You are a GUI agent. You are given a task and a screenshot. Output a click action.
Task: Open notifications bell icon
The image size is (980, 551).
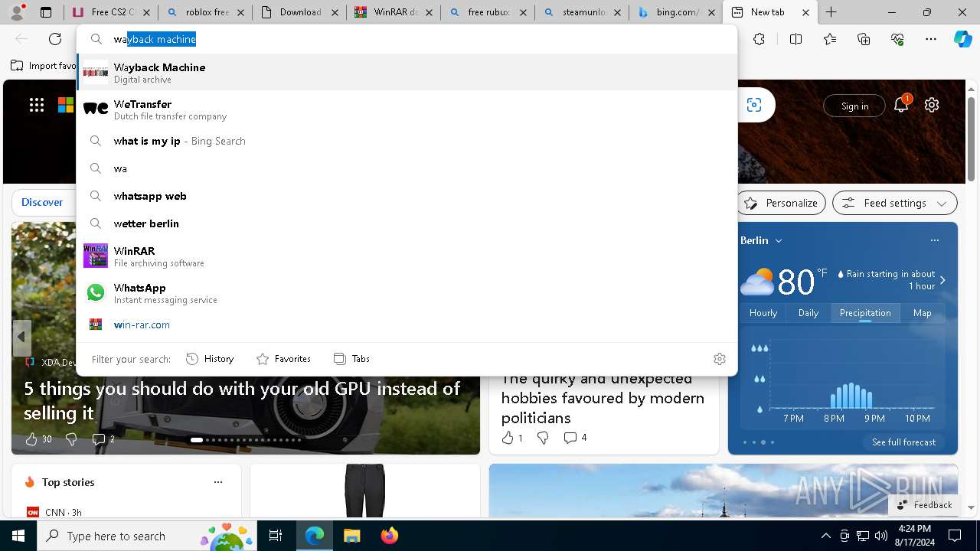[x=901, y=105]
